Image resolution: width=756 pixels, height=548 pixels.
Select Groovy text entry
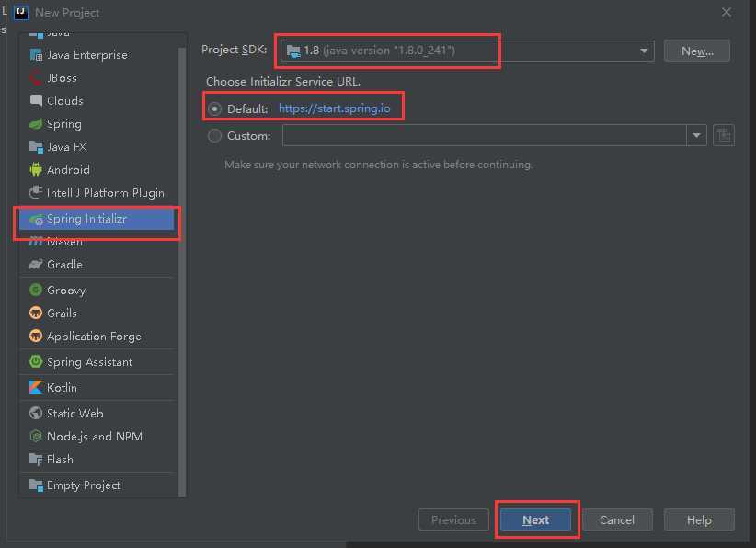66,291
